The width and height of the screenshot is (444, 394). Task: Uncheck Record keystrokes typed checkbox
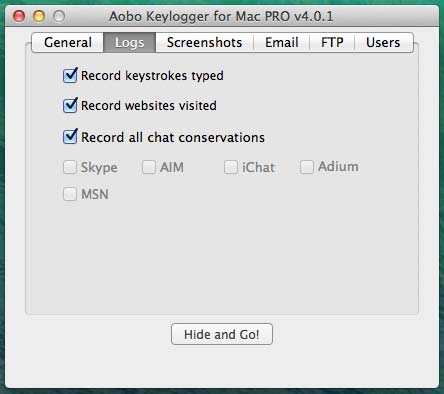[70, 75]
